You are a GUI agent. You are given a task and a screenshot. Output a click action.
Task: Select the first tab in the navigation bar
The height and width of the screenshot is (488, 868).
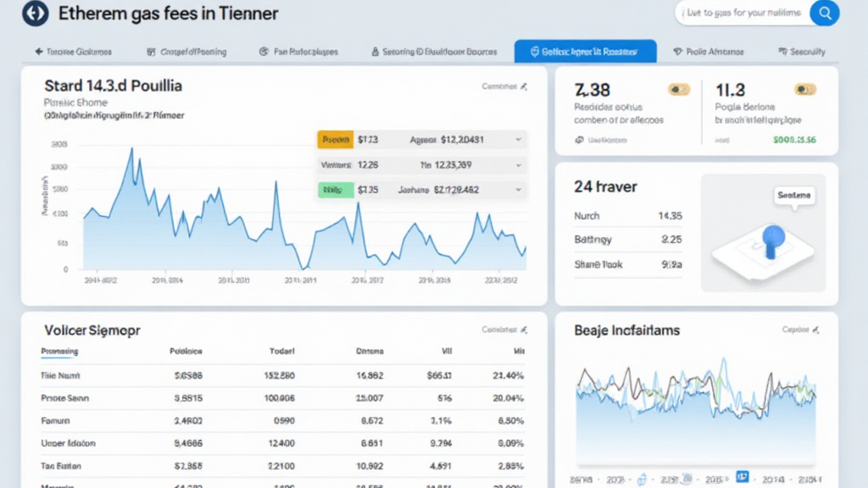(x=74, y=52)
